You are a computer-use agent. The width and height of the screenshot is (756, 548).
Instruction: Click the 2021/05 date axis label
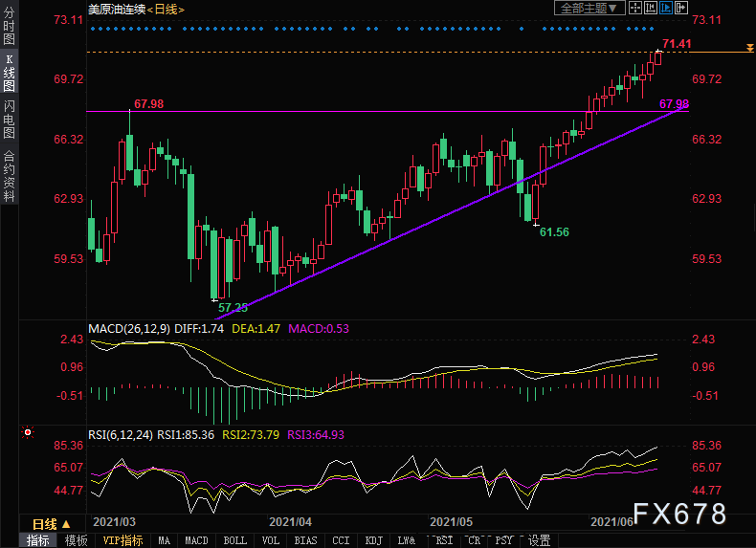pos(452,522)
